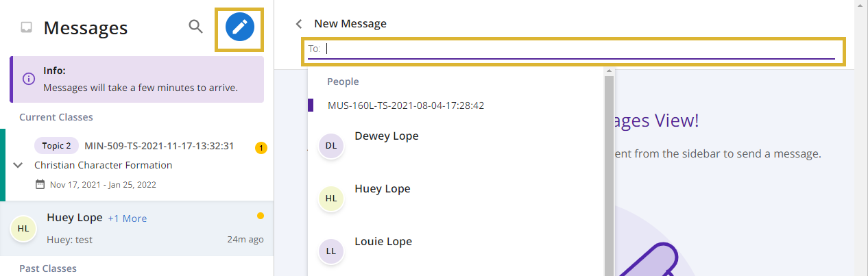The image size is (868, 276).
Task: Click the calendar icon by Nov 17, 2021
Action: [40, 185]
